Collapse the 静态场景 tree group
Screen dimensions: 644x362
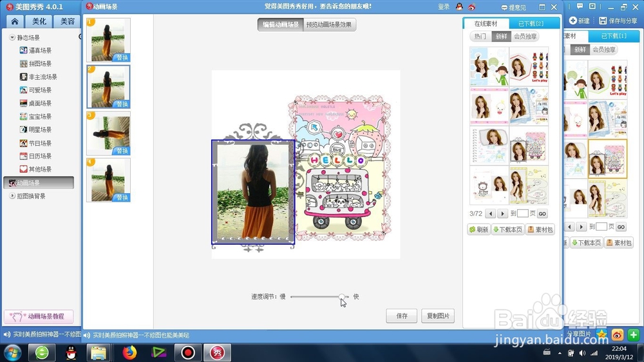click(x=12, y=37)
